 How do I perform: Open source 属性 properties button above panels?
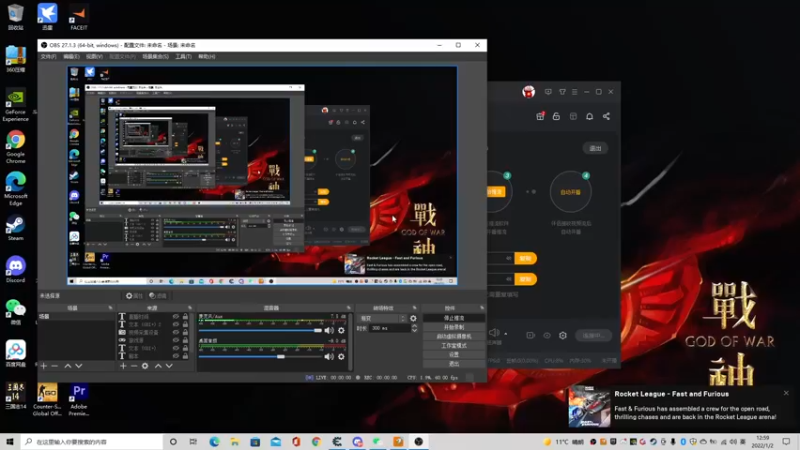pyautogui.click(x=134, y=296)
